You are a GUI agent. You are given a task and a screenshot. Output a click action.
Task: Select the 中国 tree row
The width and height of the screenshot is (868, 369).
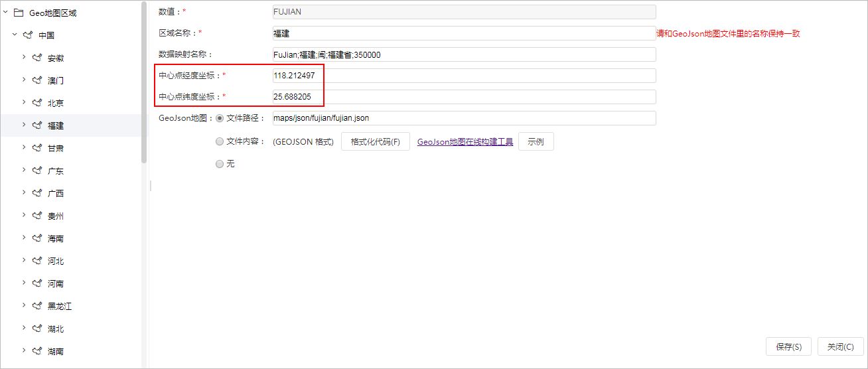coord(70,35)
